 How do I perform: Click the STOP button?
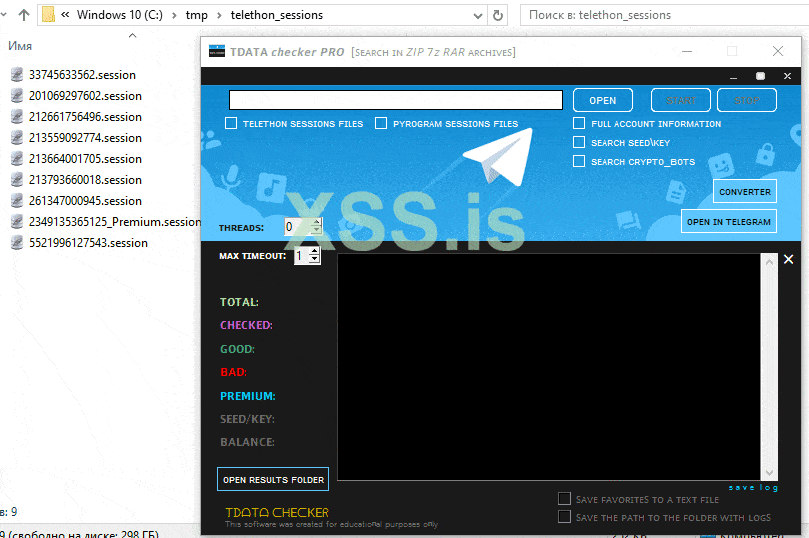[x=747, y=100]
